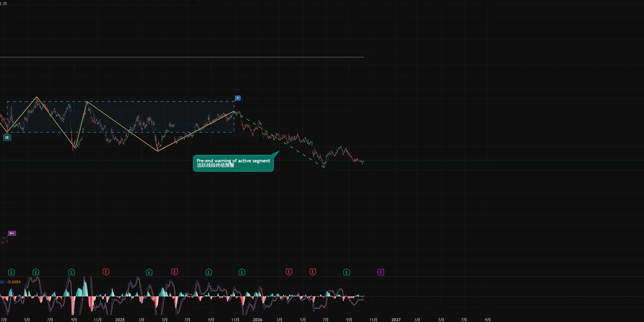
Task: Click the sixth green earnings E marker
Action: (242, 272)
